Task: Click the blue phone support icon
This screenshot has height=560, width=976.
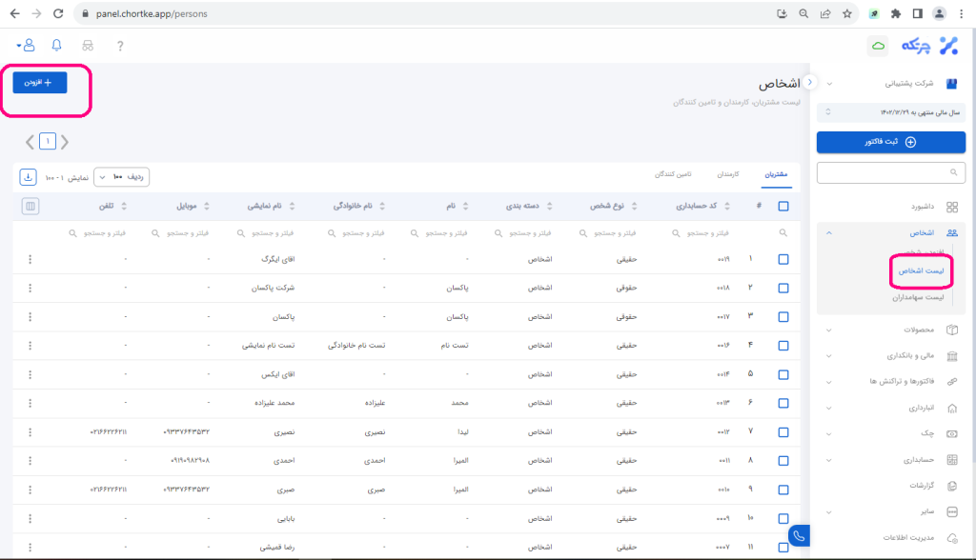Action: (x=798, y=536)
